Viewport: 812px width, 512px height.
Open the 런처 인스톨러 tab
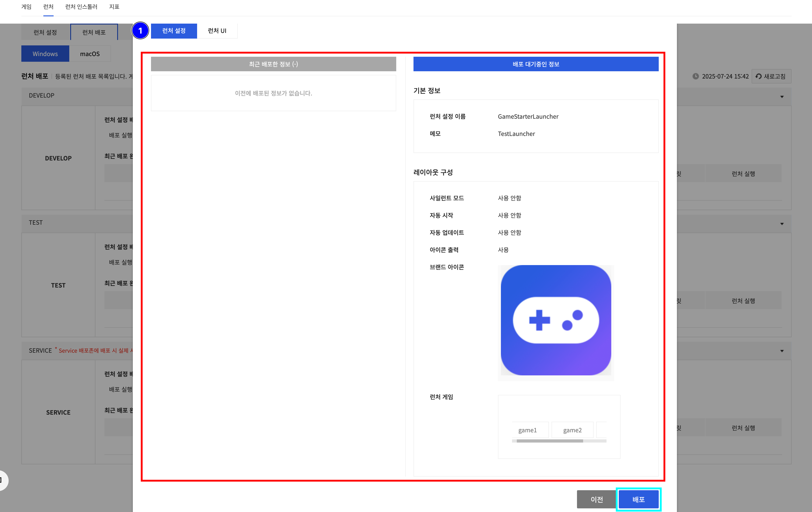click(81, 6)
